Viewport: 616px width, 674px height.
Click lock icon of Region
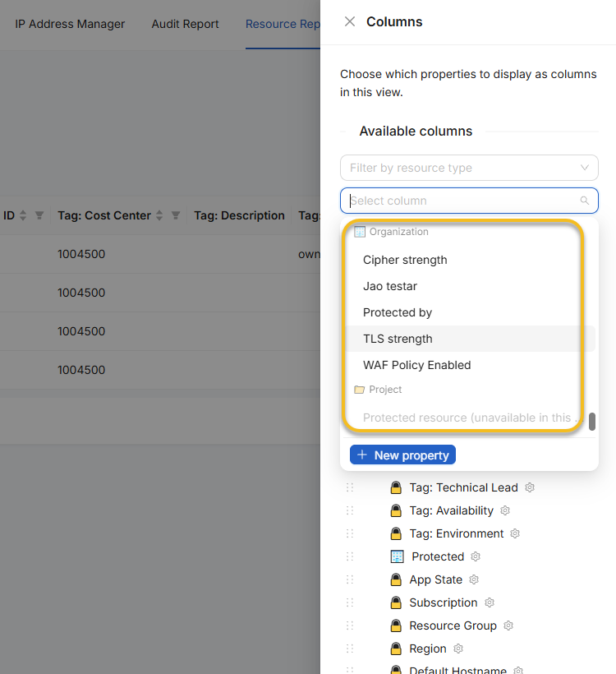point(396,649)
